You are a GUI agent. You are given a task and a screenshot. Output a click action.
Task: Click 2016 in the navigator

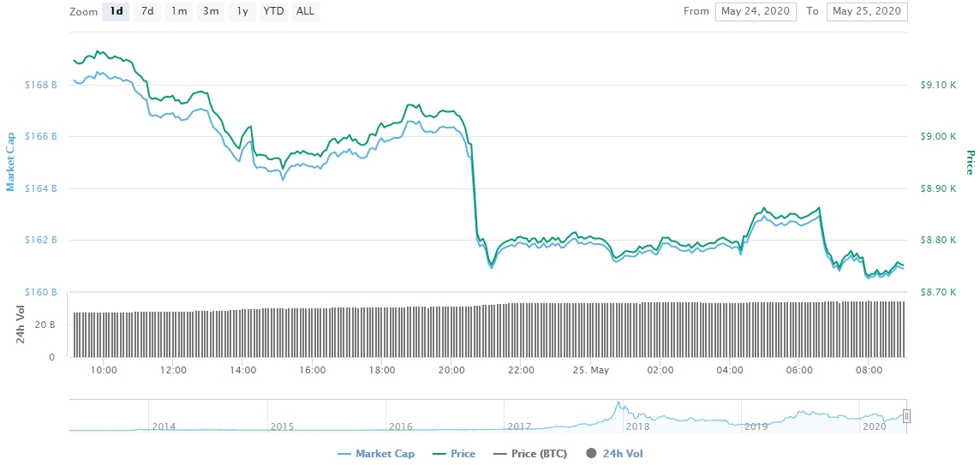(401, 426)
